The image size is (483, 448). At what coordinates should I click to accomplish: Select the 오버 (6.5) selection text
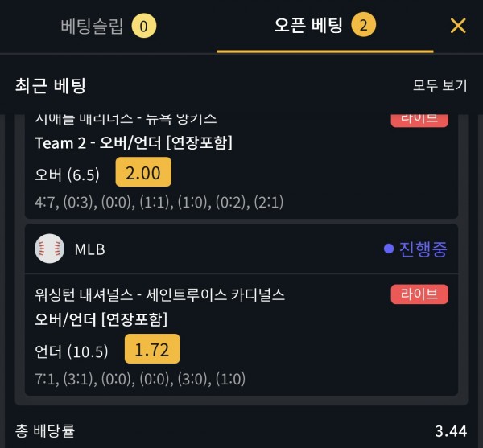coord(67,175)
